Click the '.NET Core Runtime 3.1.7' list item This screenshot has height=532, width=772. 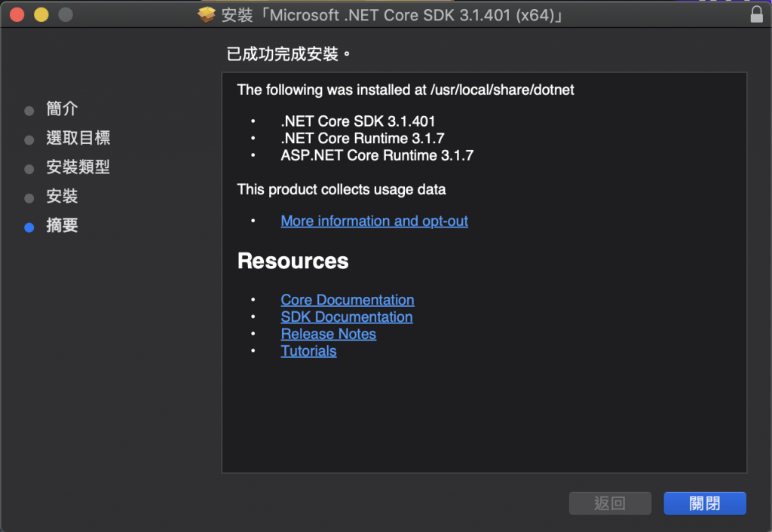coord(363,139)
